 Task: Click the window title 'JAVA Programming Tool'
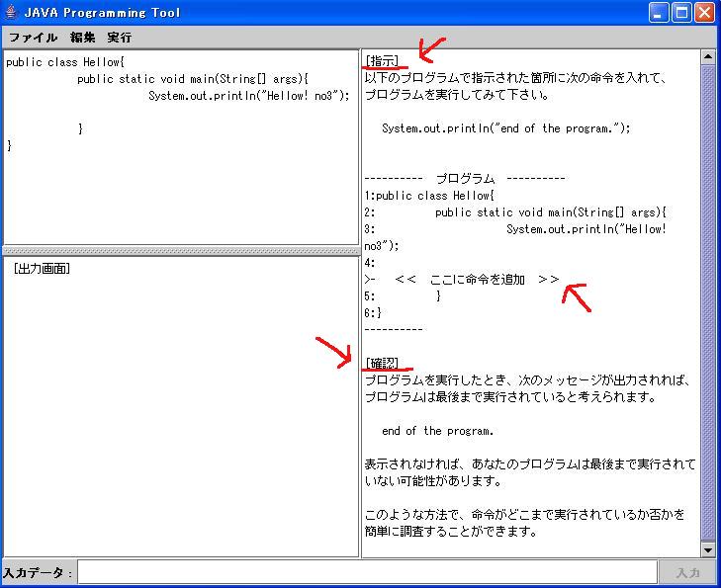pyautogui.click(x=102, y=13)
